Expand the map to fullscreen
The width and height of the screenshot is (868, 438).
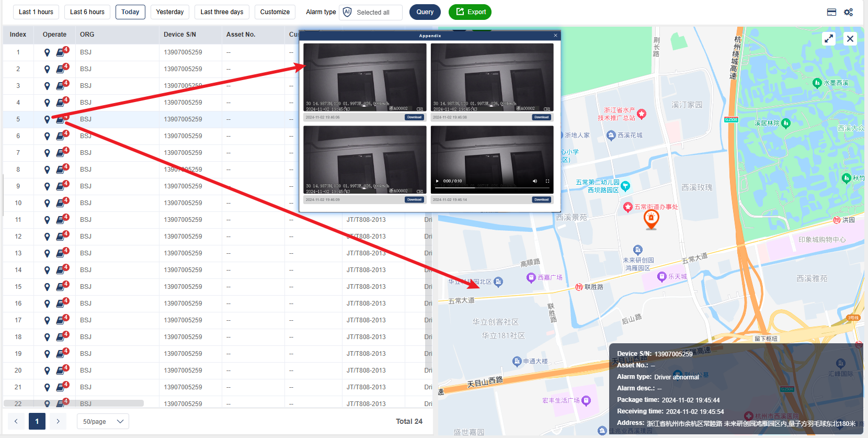click(829, 39)
